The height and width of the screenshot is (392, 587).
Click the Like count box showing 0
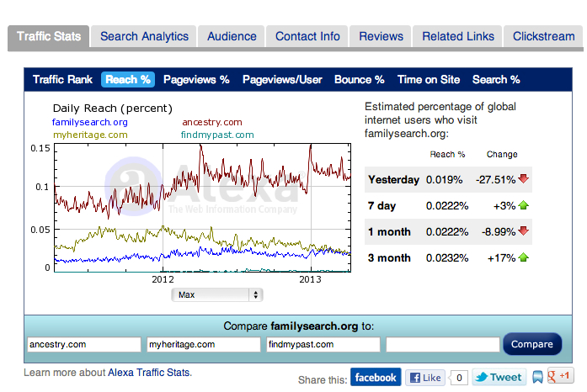459,378
